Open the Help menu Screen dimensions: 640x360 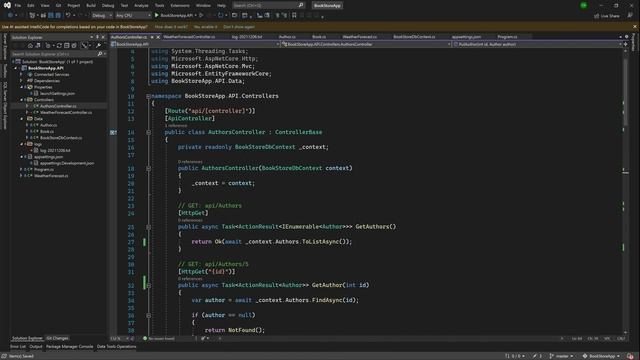[221, 5]
